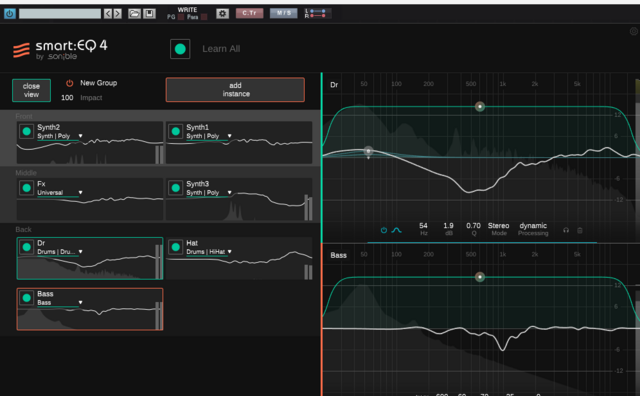Click the level meter on Synth2 instance
The width and height of the screenshot is (640, 396).
pyautogui.click(x=159, y=154)
